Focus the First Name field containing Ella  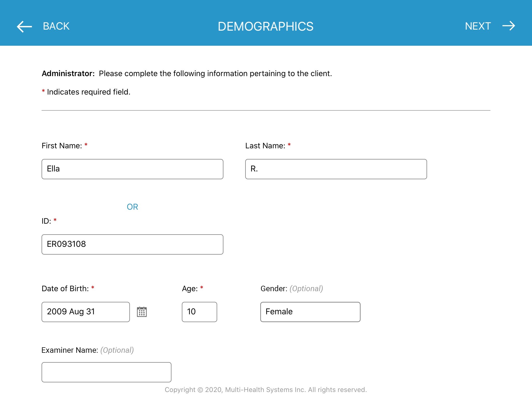[132, 169]
